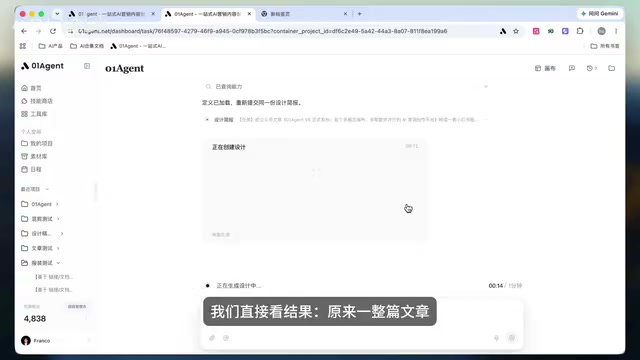Viewport: 640px width, 360px height.
Task: Click the attachment paperclip icon in input box
Action: coord(212,338)
